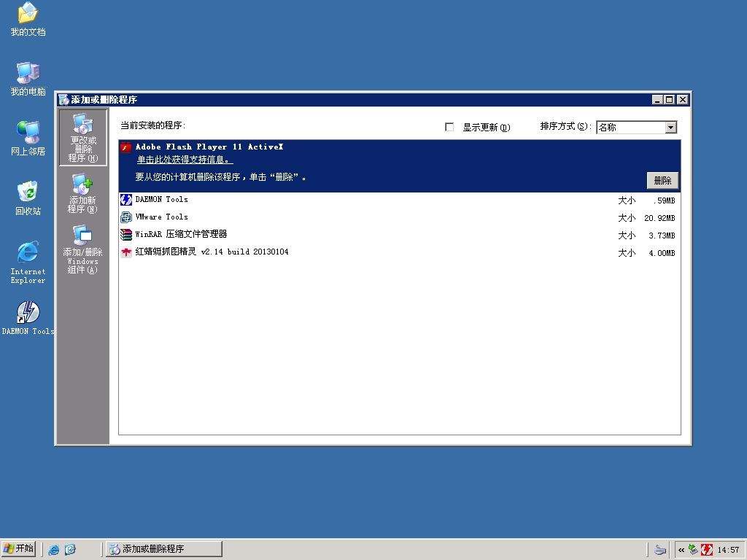Select 回收站 desktop icon
Image resolution: width=747 pixels, height=560 pixels.
click(28, 198)
